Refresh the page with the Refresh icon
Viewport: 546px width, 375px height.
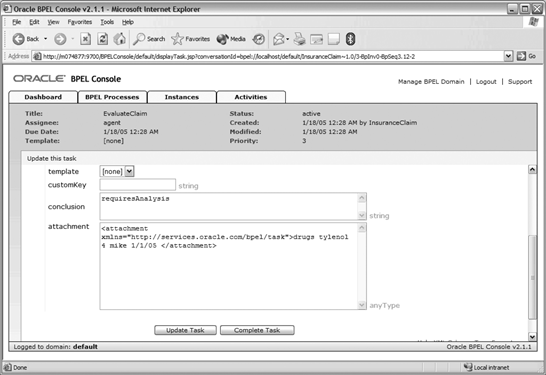tap(102, 39)
